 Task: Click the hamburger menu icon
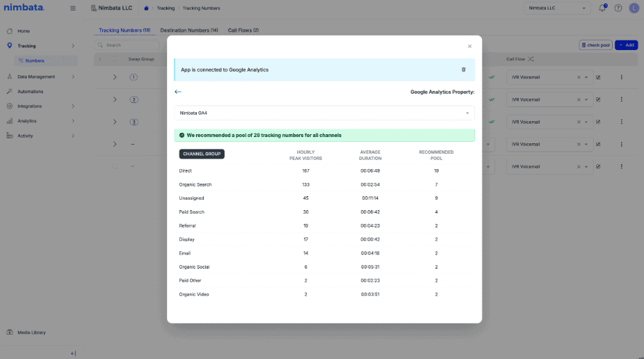(73, 8)
